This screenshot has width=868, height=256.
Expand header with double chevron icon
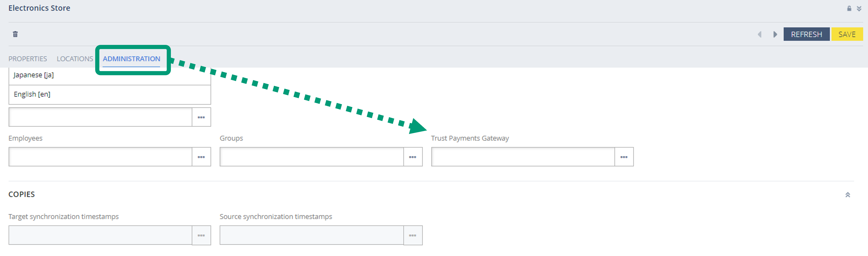pos(859,8)
